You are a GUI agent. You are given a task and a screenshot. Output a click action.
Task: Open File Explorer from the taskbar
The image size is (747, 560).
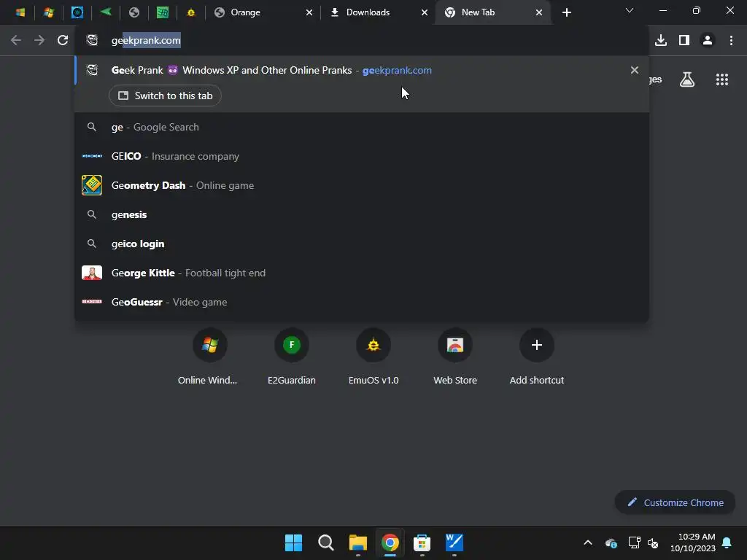357,542
